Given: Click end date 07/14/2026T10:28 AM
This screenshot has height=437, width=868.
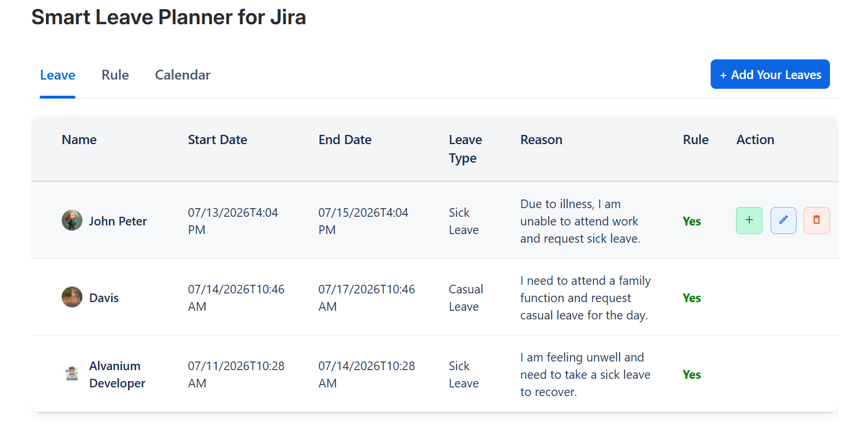Looking at the screenshot, I should coord(367,375).
